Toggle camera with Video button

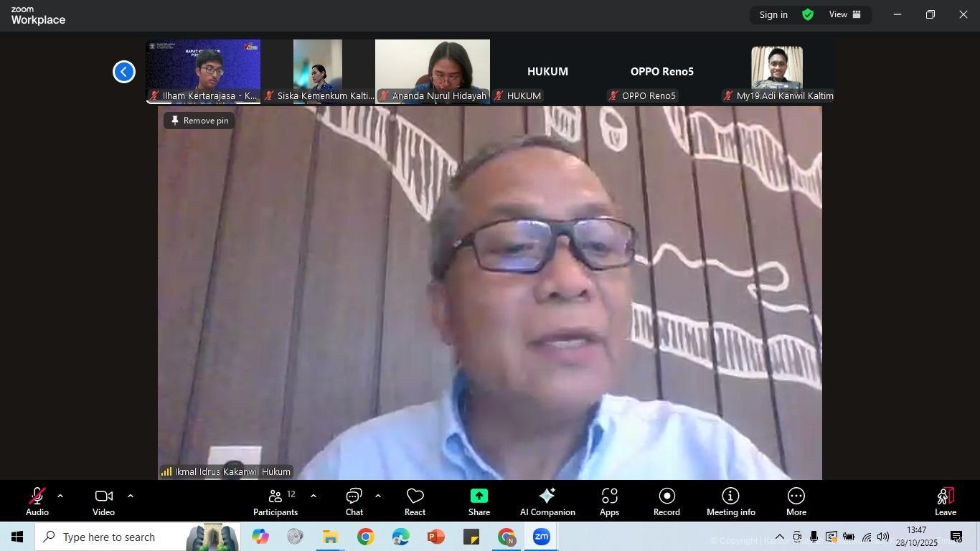103,502
